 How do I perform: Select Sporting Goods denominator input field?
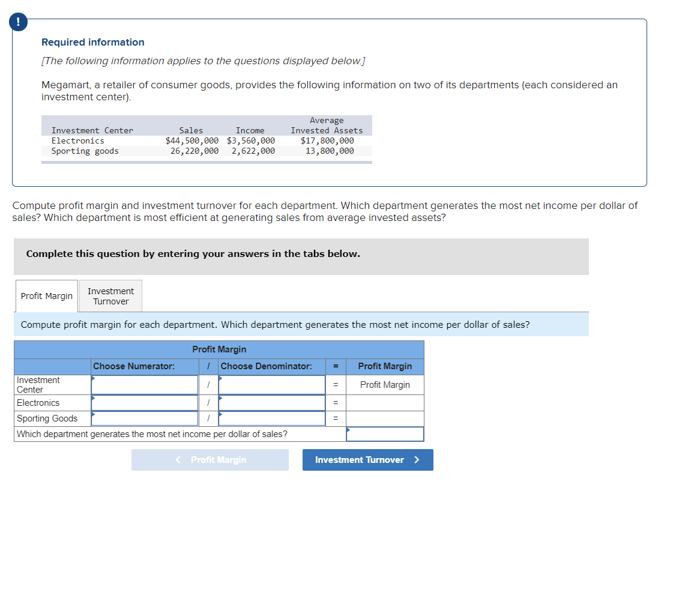coord(272,418)
